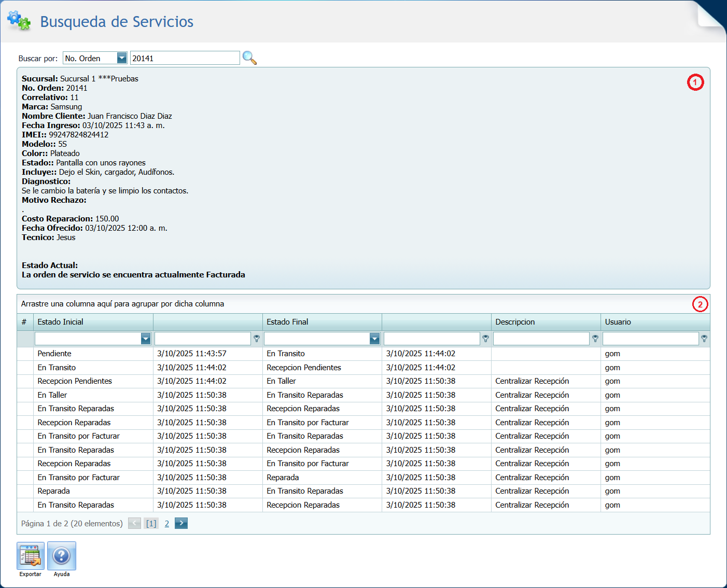Expand the Estado Final filter dropdown
This screenshot has height=588, width=727.
click(374, 339)
